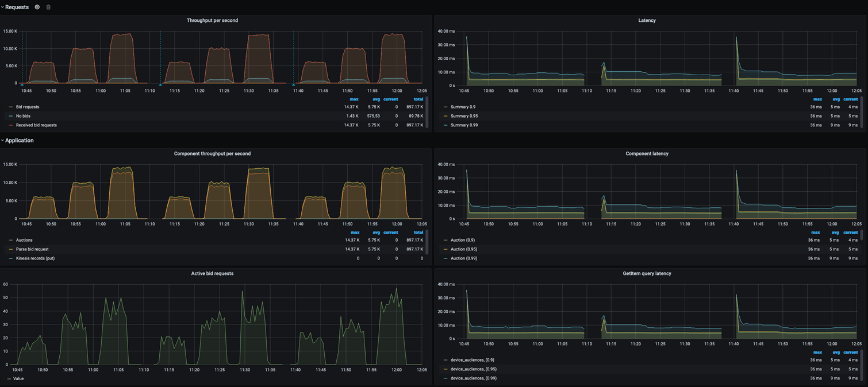868x387 pixels.
Task: Open Requests row settings gear
Action: tap(37, 7)
